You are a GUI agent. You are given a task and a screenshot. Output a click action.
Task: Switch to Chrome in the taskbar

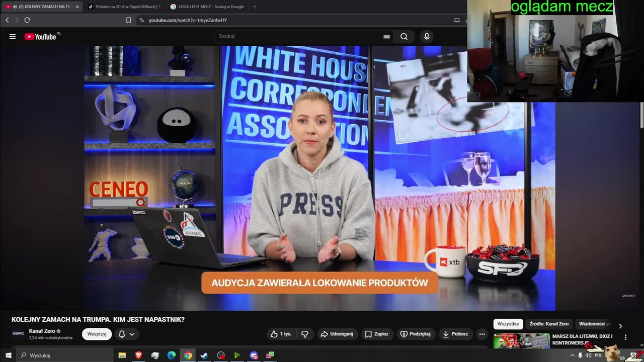tap(188, 355)
